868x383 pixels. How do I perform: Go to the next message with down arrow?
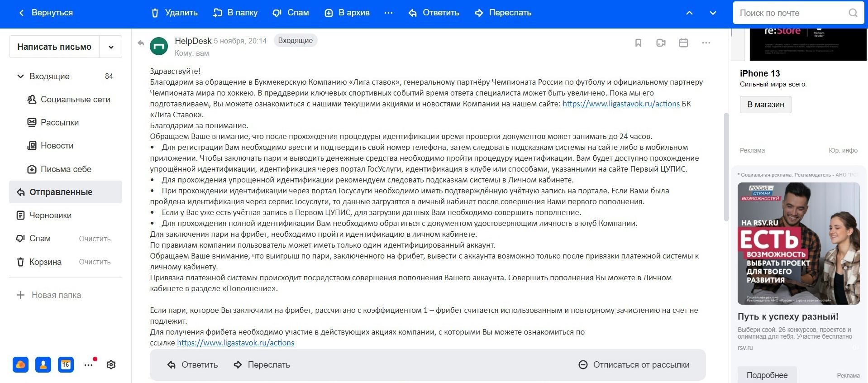pyautogui.click(x=713, y=13)
